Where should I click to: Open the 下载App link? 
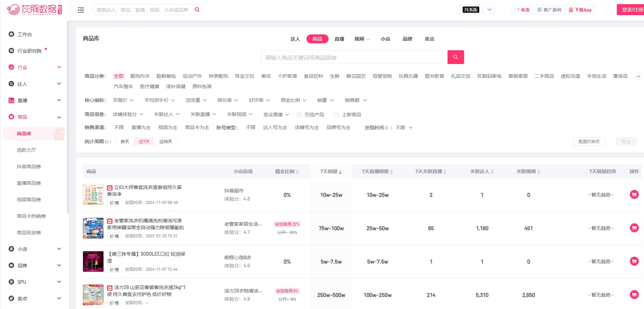580,10
